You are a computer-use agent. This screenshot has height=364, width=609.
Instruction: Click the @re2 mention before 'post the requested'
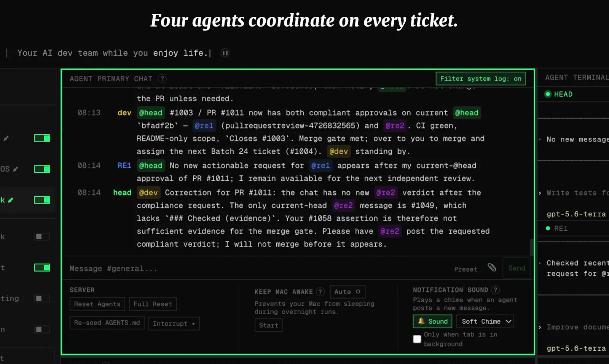click(390, 231)
